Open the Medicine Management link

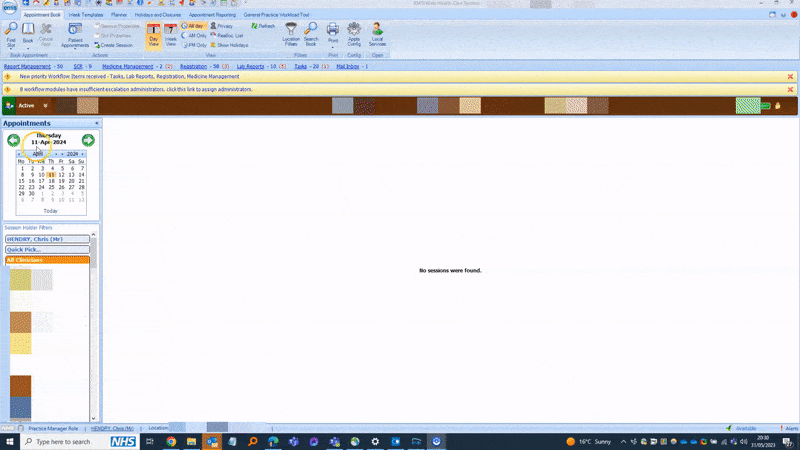click(128, 66)
